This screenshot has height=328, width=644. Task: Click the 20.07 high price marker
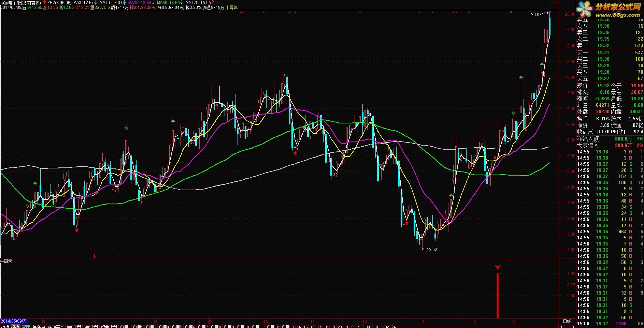pos(536,14)
